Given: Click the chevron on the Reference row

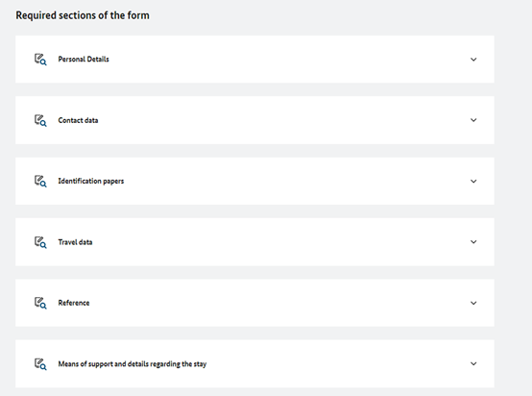Looking at the screenshot, I should tap(473, 303).
